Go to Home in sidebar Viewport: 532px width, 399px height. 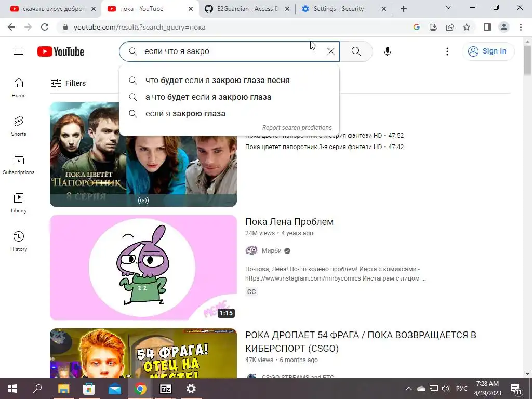tap(19, 88)
